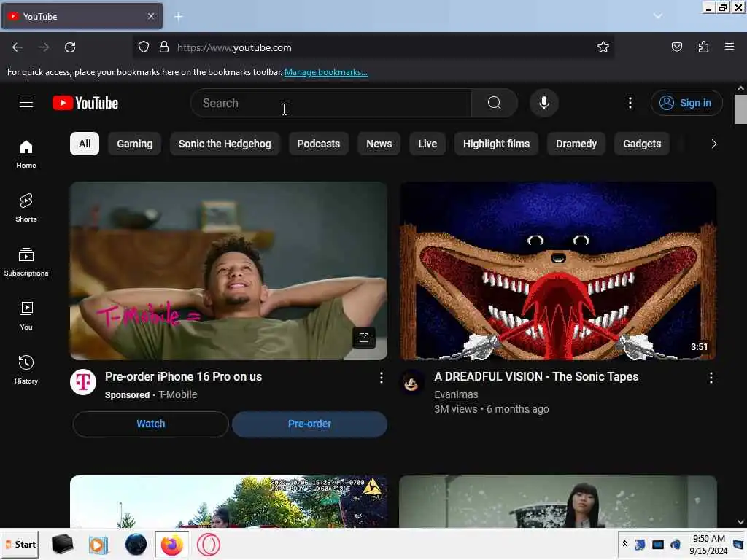Open tracking protection shield icon

(x=144, y=47)
